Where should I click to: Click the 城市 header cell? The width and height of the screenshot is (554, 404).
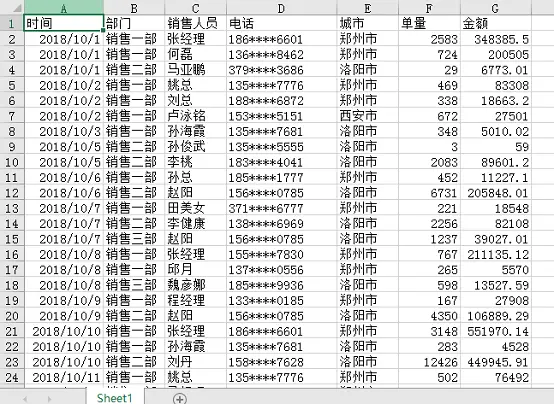click(368, 23)
